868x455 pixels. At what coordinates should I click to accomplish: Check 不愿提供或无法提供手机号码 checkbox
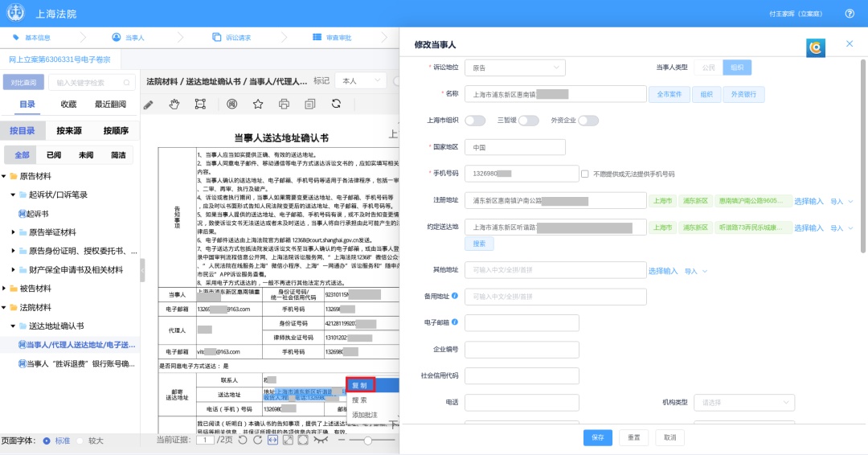[585, 174]
